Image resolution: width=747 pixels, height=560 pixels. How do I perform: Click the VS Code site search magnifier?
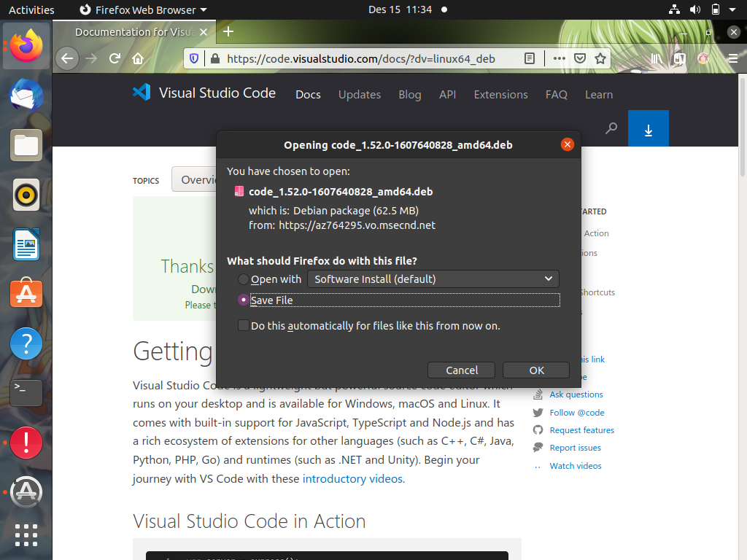pyautogui.click(x=611, y=128)
